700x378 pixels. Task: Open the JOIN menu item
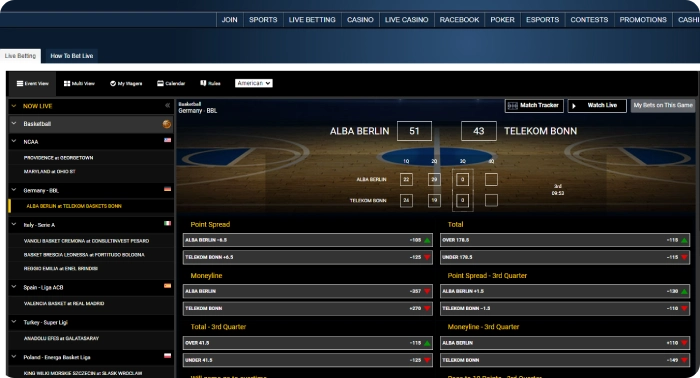click(229, 20)
